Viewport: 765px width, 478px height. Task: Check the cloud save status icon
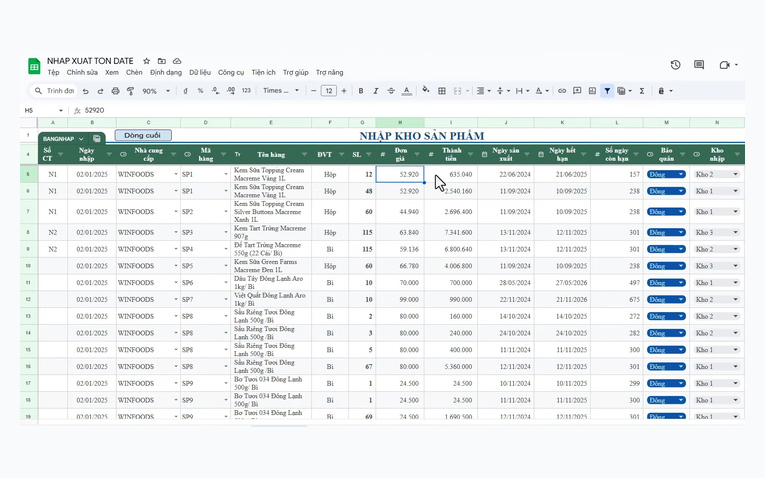(x=177, y=61)
